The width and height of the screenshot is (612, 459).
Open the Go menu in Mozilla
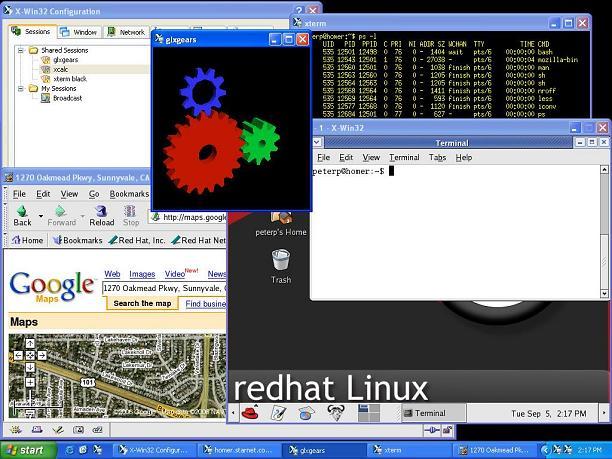pyautogui.click(x=94, y=194)
